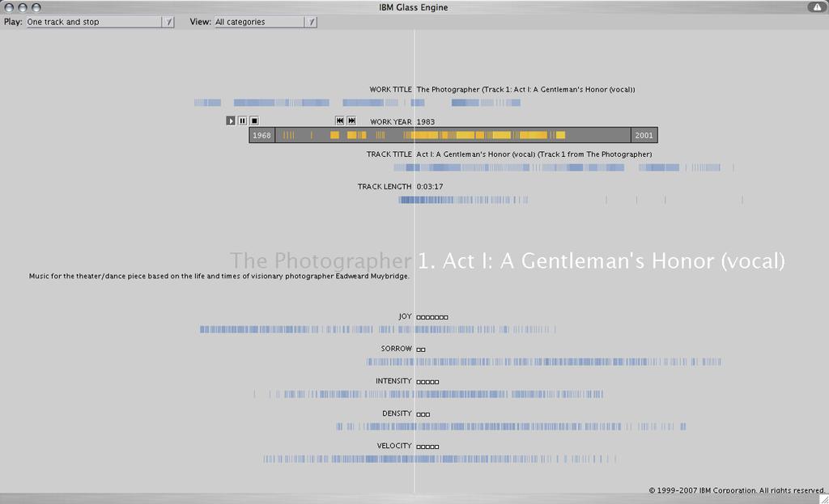
Task: Close the IBM Glass Engine window
Action: 8,7
